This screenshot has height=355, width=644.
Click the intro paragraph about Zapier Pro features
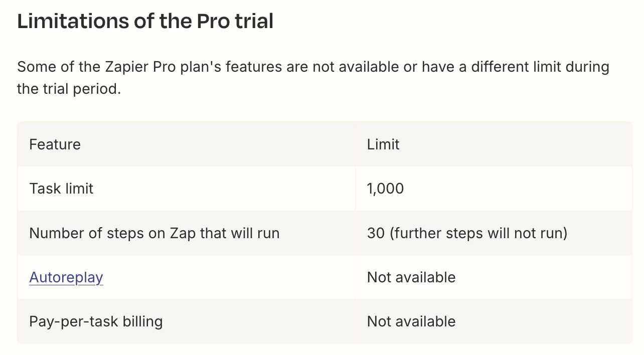coord(313,78)
